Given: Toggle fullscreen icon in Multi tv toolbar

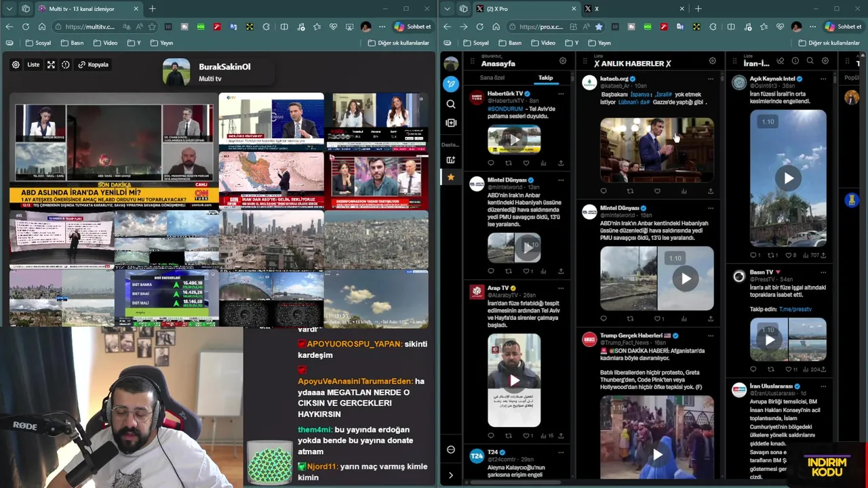Looking at the screenshot, I should [x=51, y=65].
